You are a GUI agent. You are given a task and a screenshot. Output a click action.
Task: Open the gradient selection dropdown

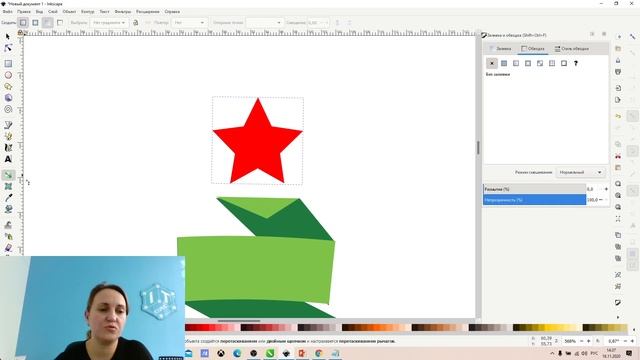click(109, 22)
